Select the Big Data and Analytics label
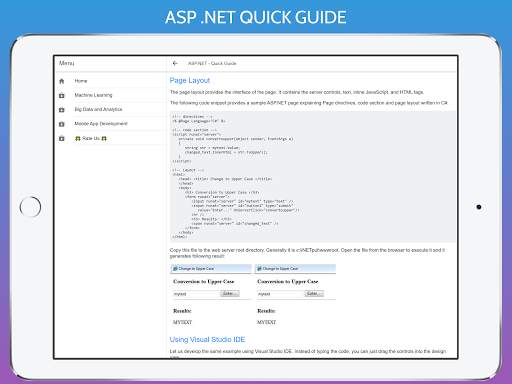512x384 pixels. [98, 109]
